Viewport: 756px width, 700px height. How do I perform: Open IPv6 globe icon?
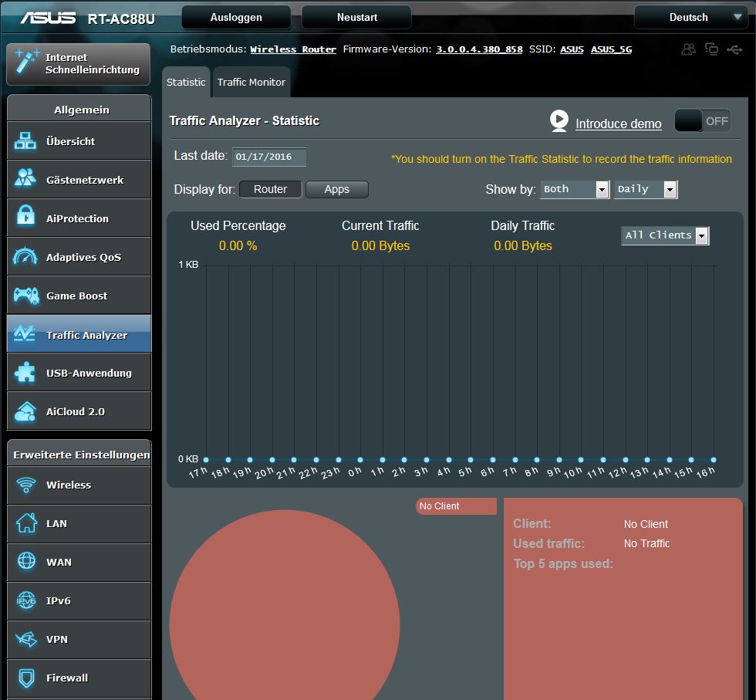26,600
